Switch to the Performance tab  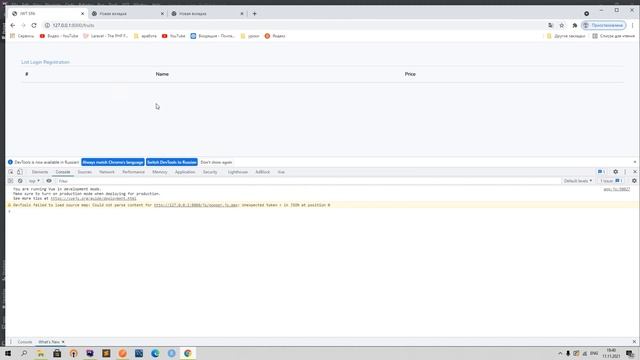click(133, 172)
